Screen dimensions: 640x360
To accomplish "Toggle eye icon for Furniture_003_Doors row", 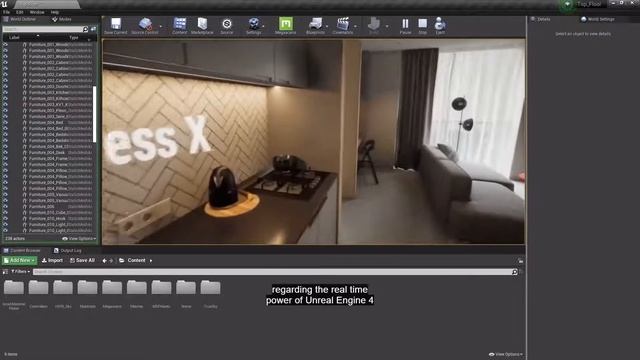I will click(5, 87).
